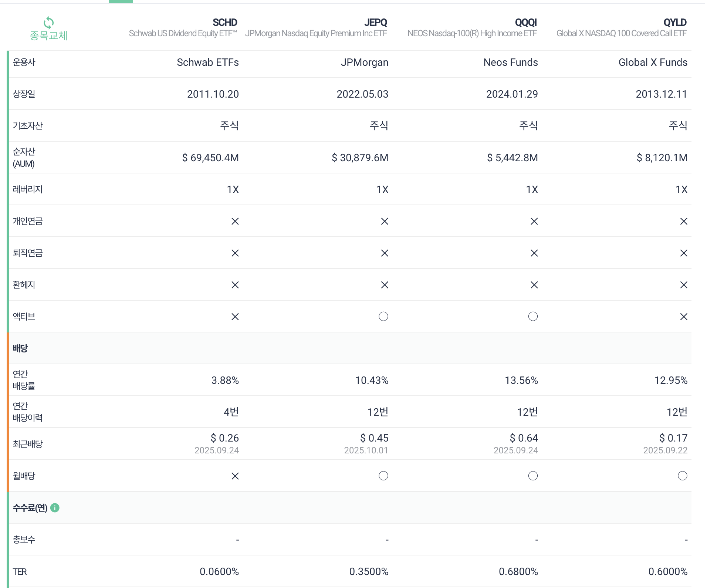Click the 배당 section header
Viewport: 707px width, 588px height.
[20, 348]
